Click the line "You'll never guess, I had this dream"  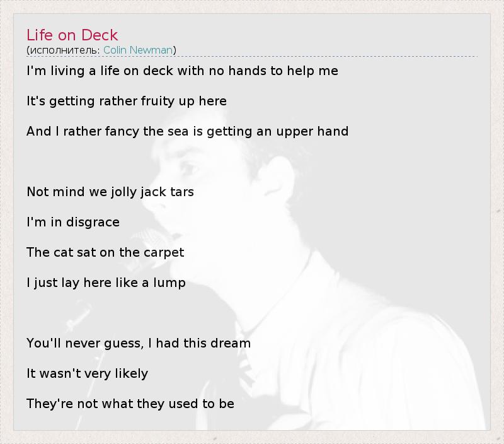tap(138, 343)
